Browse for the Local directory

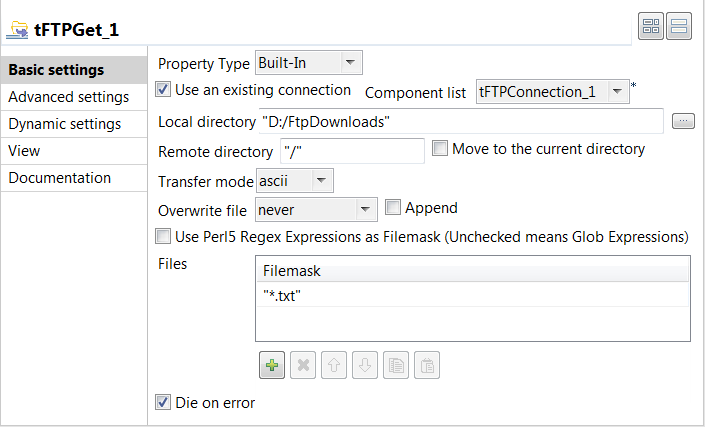(683, 121)
